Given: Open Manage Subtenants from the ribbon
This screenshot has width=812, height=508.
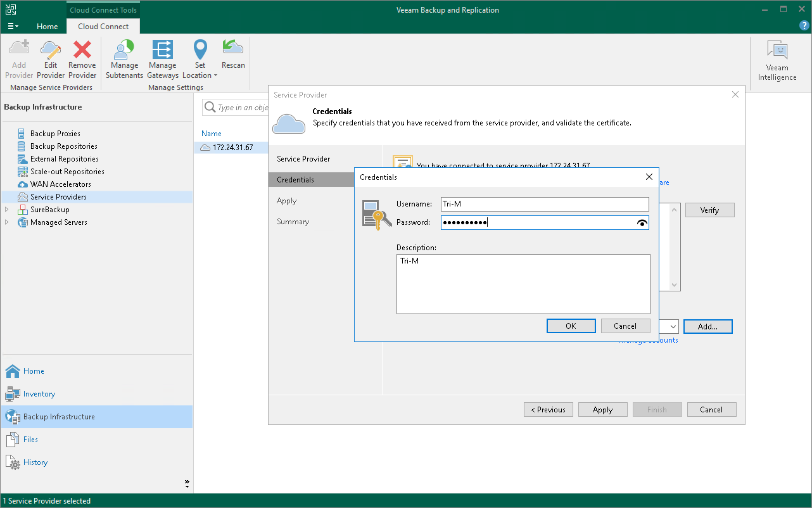Looking at the screenshot, I should coord(124,59).
